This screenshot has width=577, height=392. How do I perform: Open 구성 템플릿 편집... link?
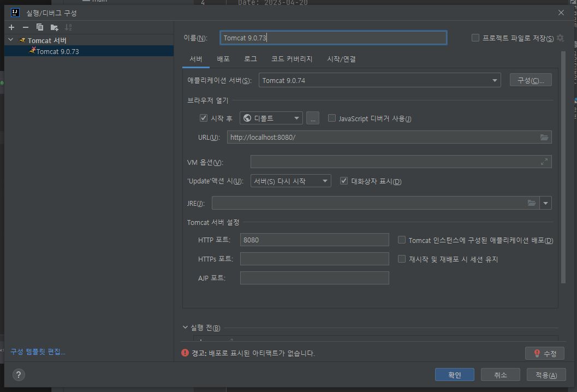click(x=38, y=352)
